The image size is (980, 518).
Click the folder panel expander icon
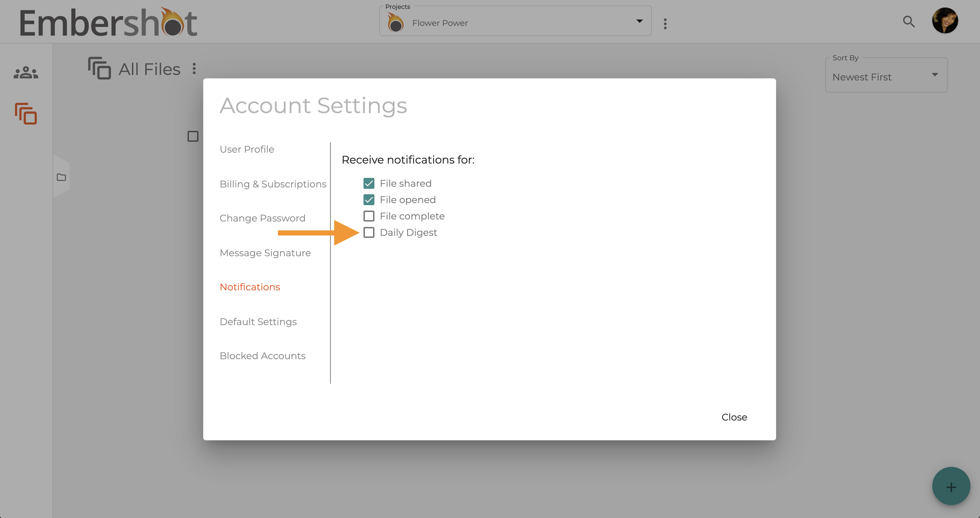61,177
